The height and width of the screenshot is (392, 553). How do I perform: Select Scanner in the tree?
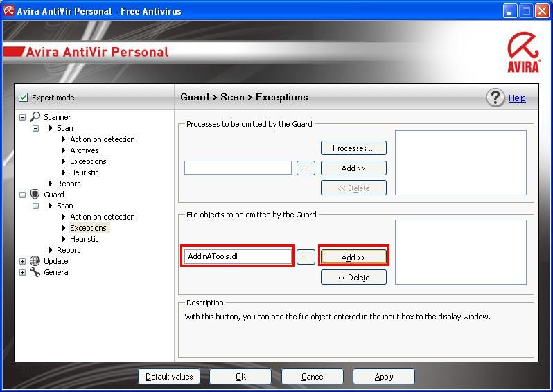pyautogui.click(x=57, y=116)
